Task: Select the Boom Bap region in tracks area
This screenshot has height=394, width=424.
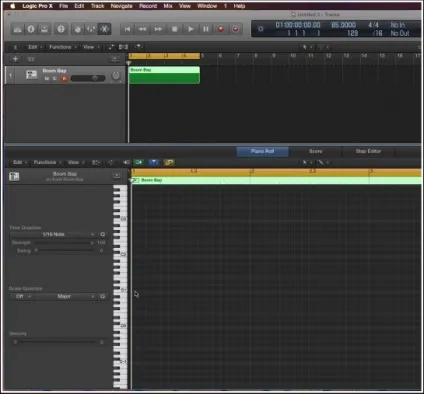Action: click(x=164, y=75)
